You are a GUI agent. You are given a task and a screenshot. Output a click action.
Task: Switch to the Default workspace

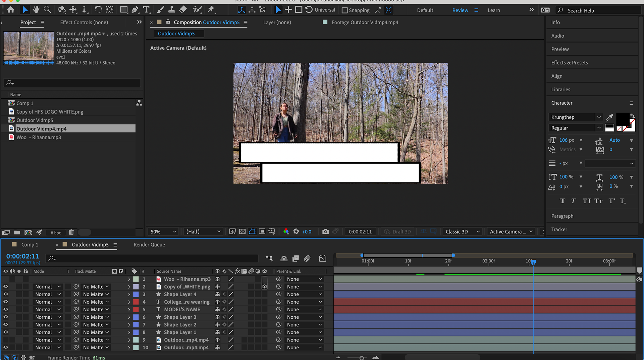tap(425, 10)
